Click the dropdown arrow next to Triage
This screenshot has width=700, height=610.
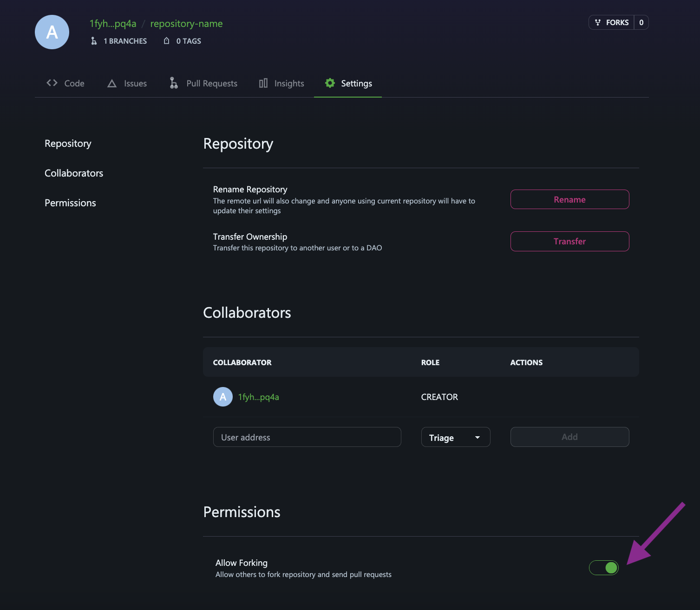[x=478, y=437]
